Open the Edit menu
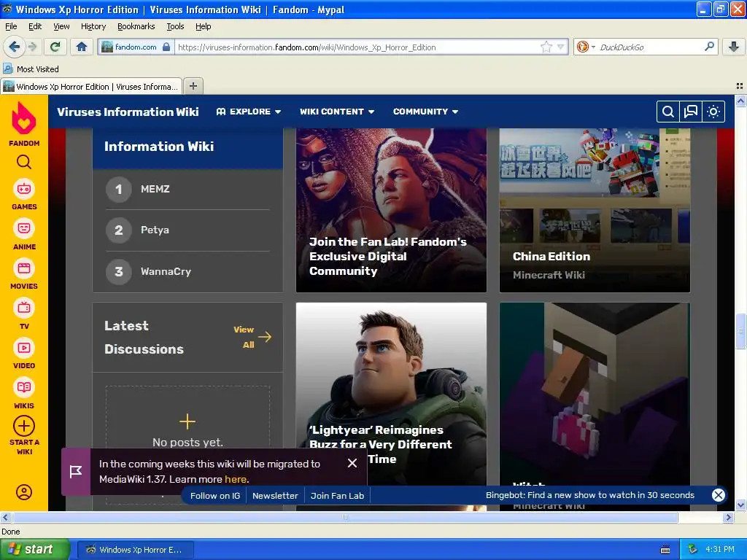 35,26
